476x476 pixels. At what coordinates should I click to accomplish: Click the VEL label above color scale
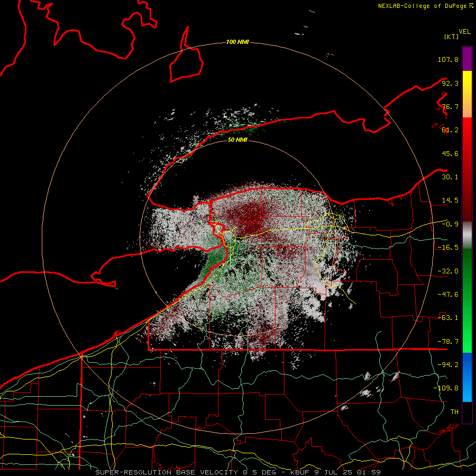[x=465, y=32]
